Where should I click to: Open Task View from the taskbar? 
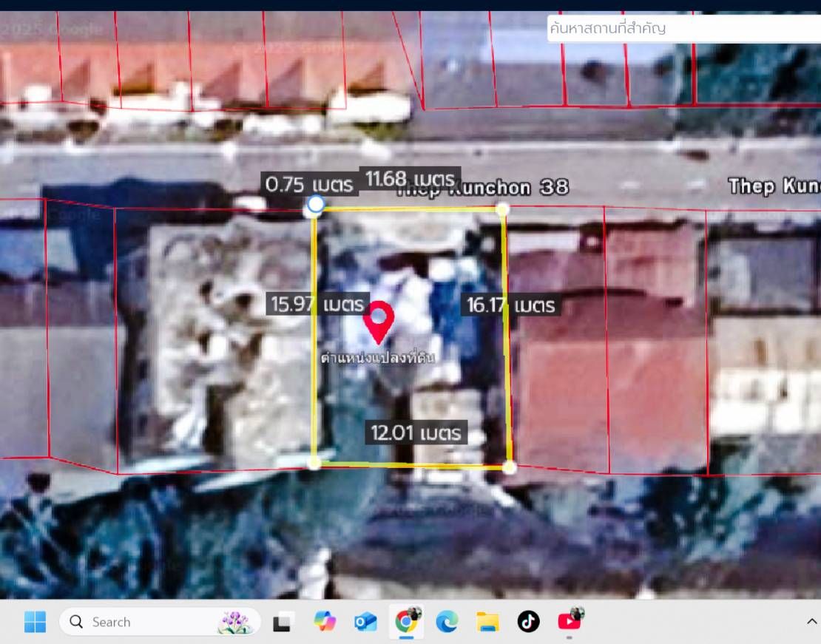[283, 622]
